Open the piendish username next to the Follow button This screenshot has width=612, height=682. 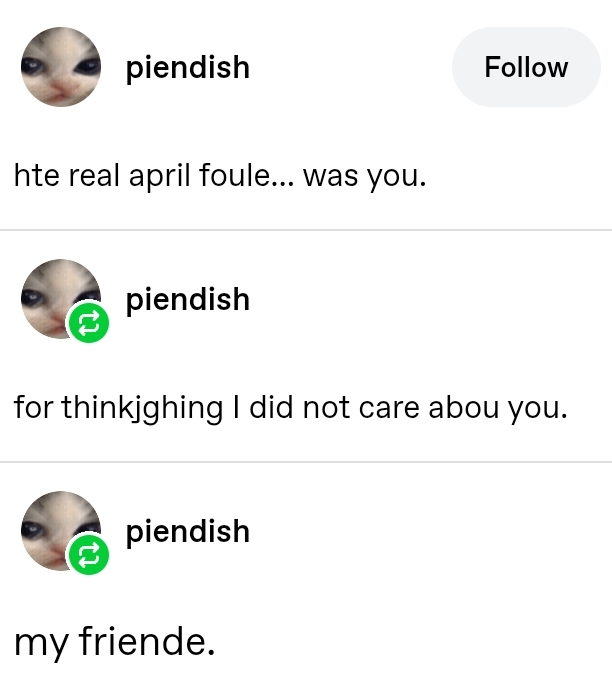(x=187, y=68)
